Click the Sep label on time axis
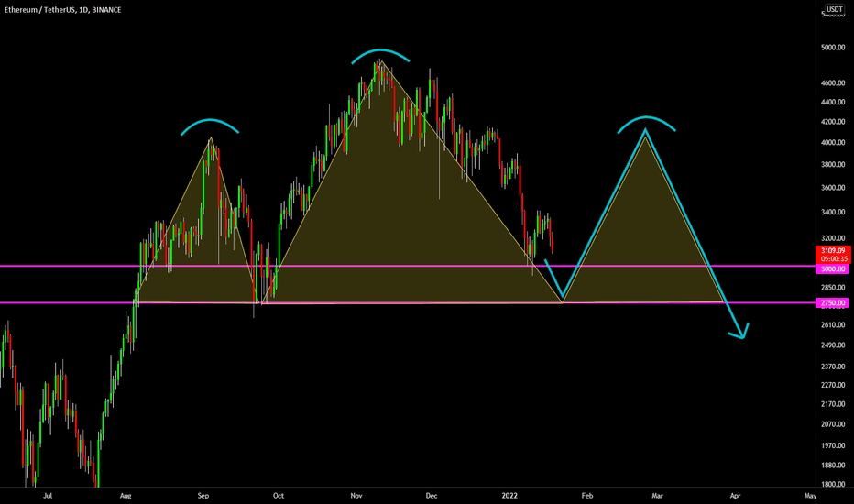 203,495
